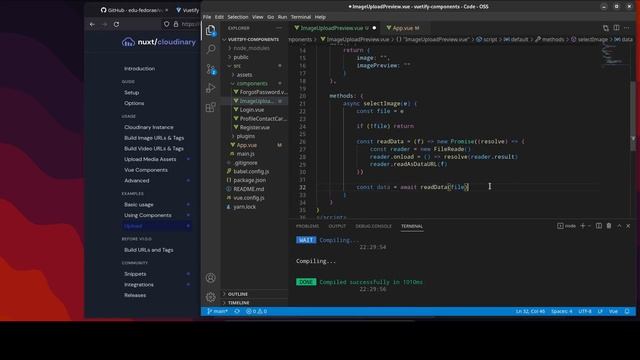640x360 pixels.
Task: Open the Help menu
Action: [x=320, y=17]
